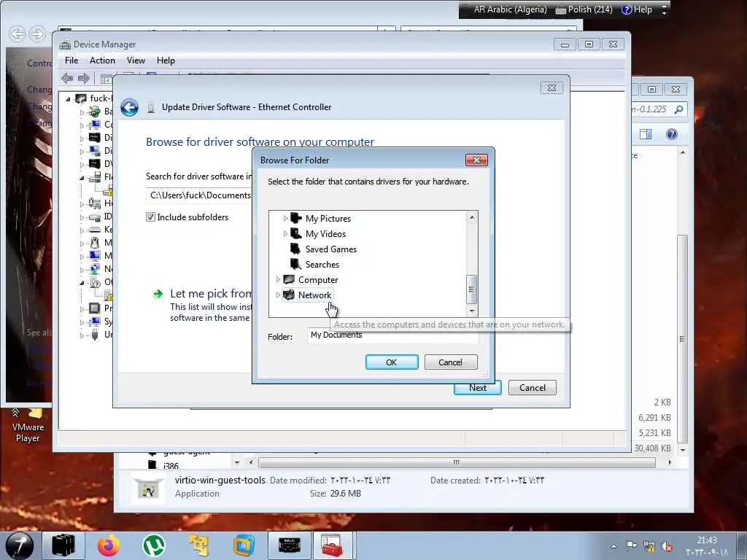Viewport: 747px width, 560px height.
Task: Click Cancel in Update Driver Software wizard
Action: (532, 388)
